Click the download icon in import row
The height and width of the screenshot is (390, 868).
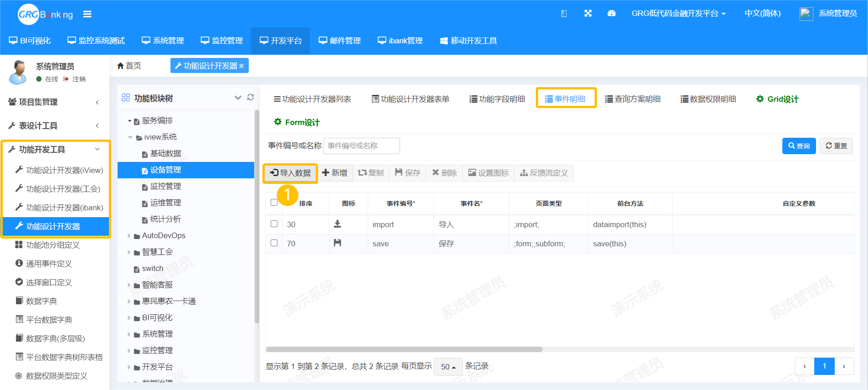tap(337, 224)
